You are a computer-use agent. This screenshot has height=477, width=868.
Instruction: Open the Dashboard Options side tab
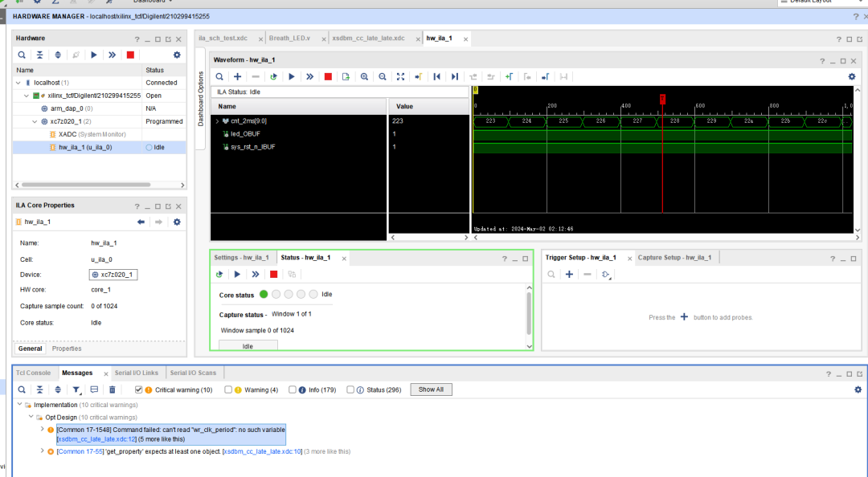[x=201, y=99]
